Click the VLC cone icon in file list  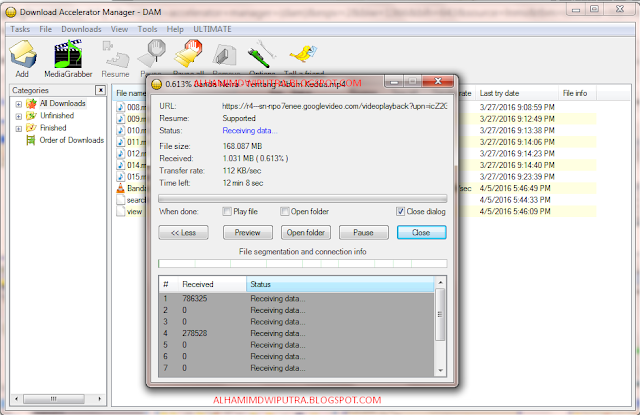point(120,188)
